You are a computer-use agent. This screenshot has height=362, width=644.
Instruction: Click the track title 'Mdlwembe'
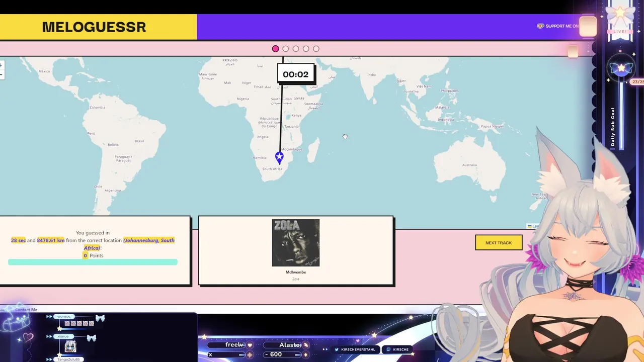(x=296, y=272)
